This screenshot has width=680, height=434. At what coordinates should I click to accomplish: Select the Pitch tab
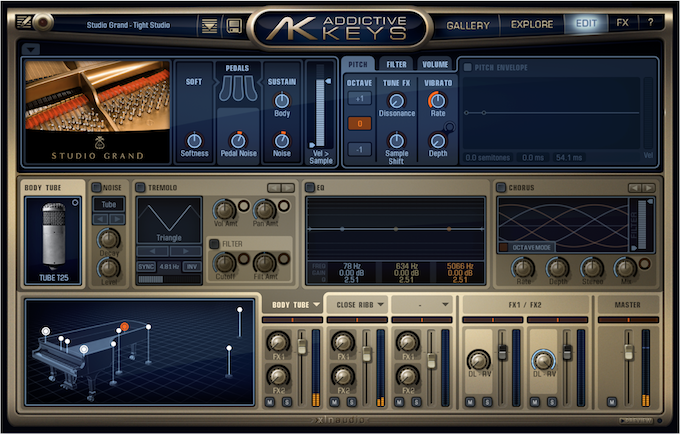(x=358, y=64)
